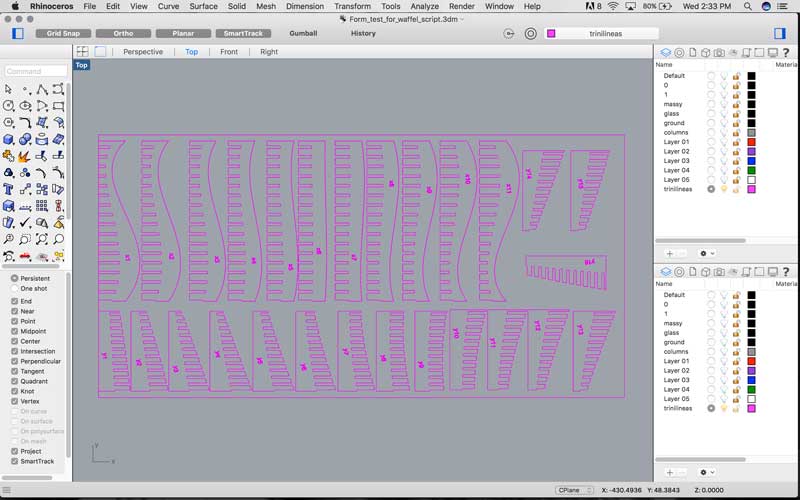Open the Curve menu
The image size is (800, 500).
coord(168,6)
